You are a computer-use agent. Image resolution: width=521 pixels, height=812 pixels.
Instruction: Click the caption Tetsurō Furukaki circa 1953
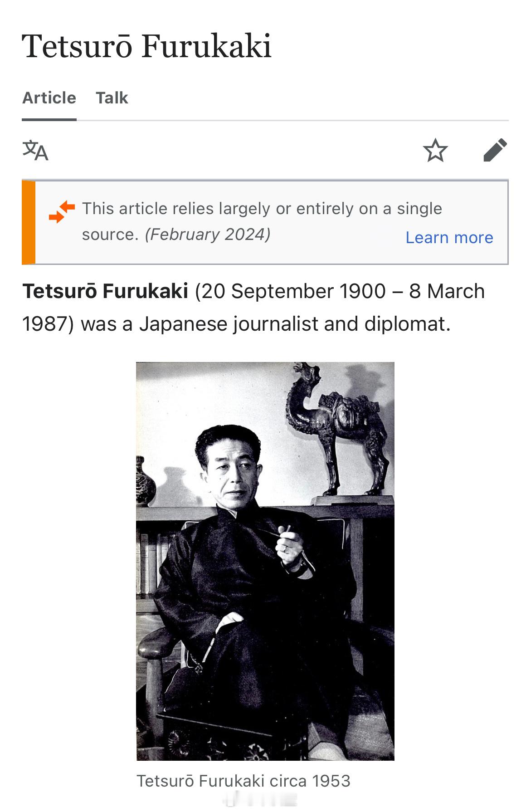coord(243,781)
